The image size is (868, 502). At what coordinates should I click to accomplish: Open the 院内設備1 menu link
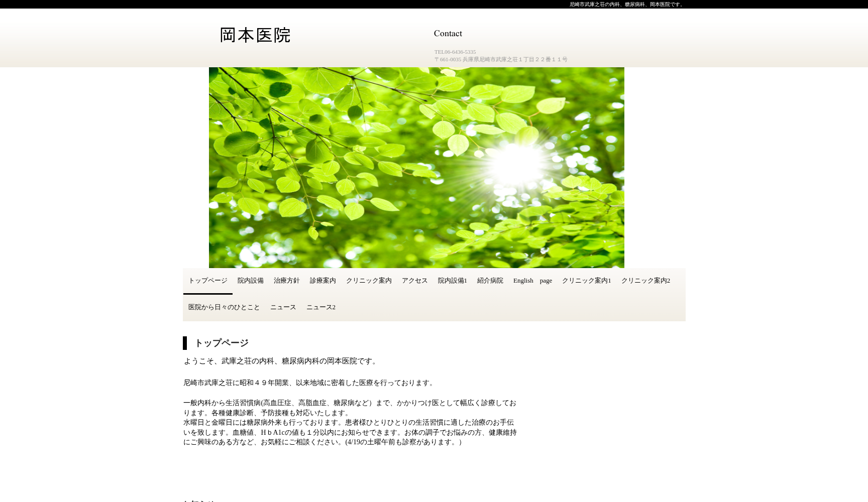tap(452, 281)
